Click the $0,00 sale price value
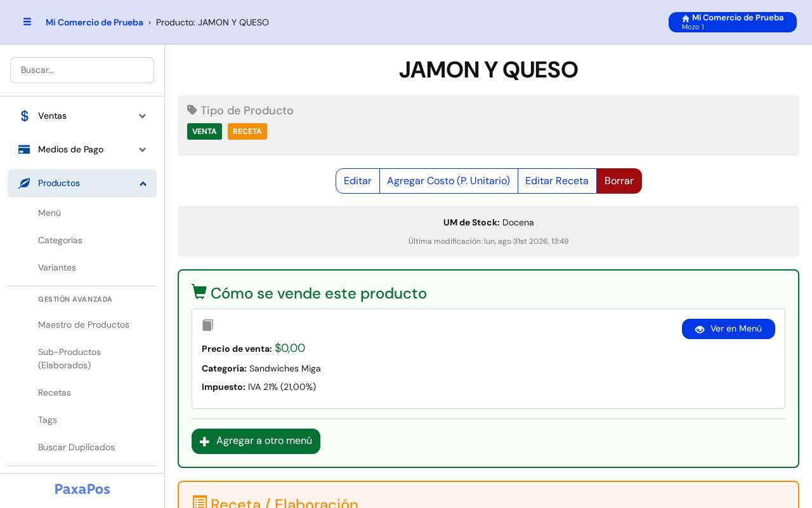 click(290, 348)
